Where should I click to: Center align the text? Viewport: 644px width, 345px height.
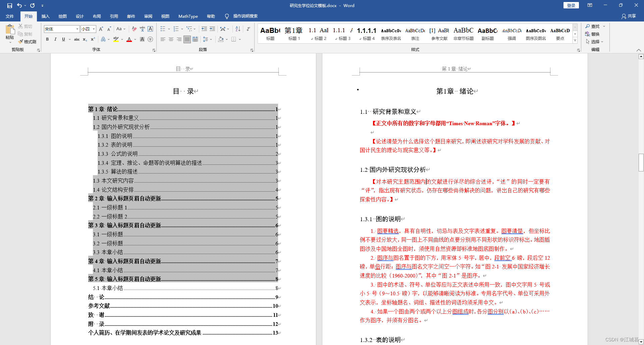(x=171, y=39)
